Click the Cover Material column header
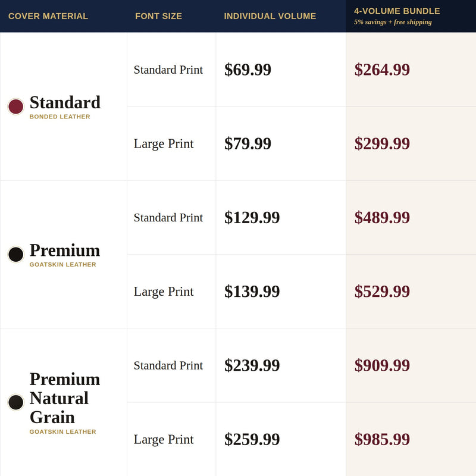The height and width of the screenshot is (476, 476). coord(48,16)
